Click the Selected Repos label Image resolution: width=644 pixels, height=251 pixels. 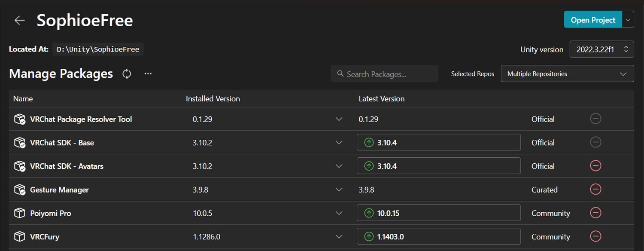pyautogui.click(x=473, y=74)
